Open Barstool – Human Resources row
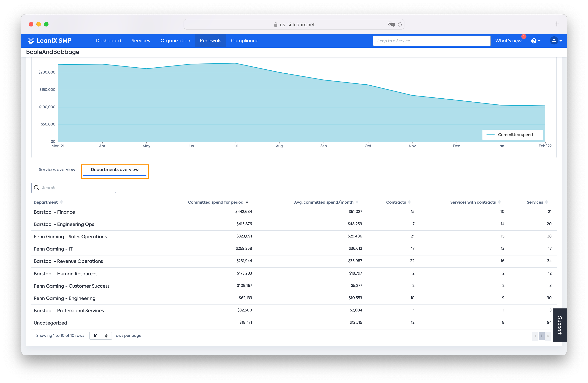Screen dimensions: 588x383 point(294,274)
